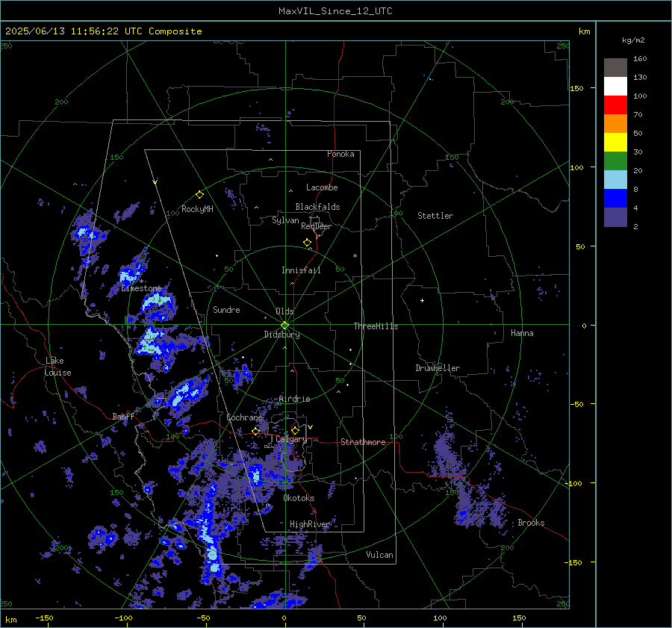This screenshot has width=672, height=628.
Task: Click the yellow diamond marker beside RockyMH
Action: point(199,195)
